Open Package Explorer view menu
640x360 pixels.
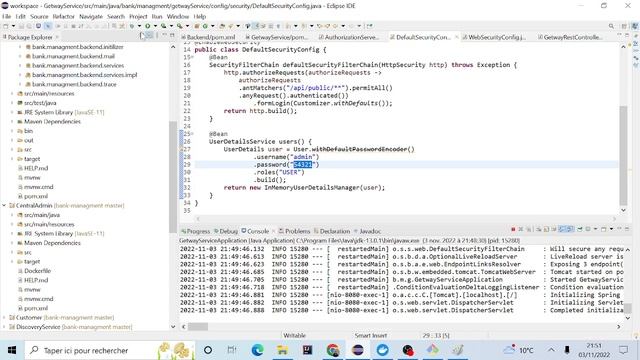(157, 36)
